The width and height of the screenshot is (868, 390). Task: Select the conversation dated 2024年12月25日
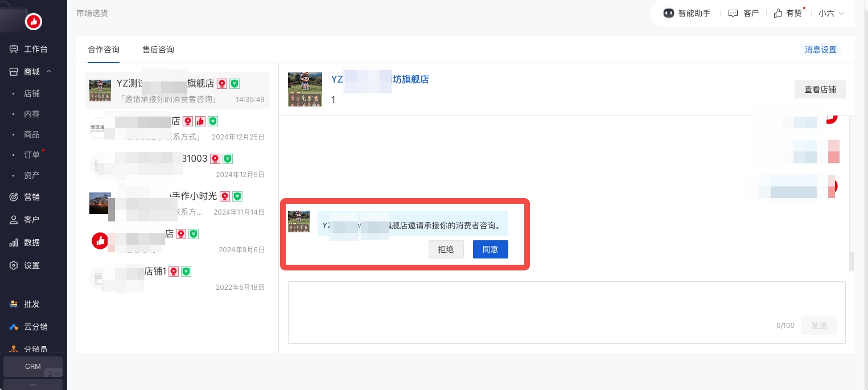[177, 128]
